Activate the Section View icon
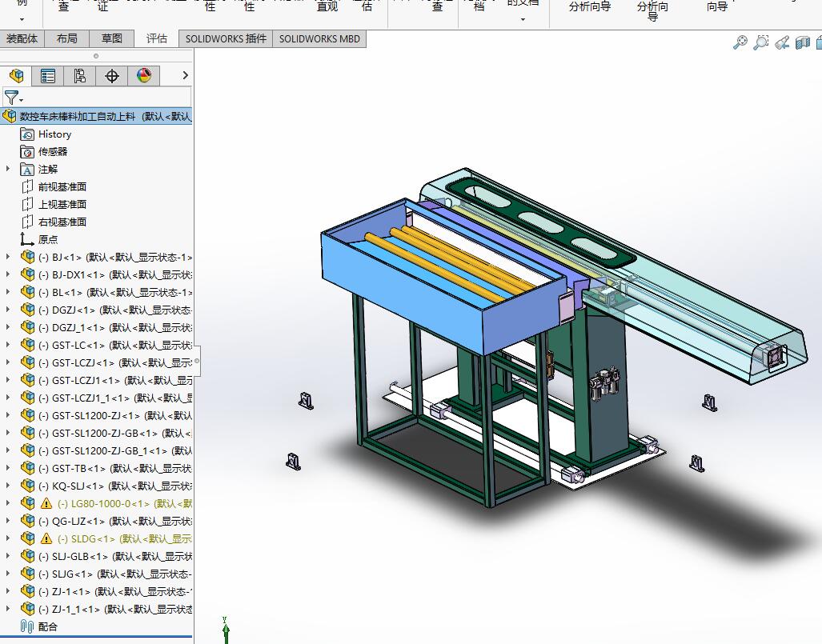 (803, 42)
